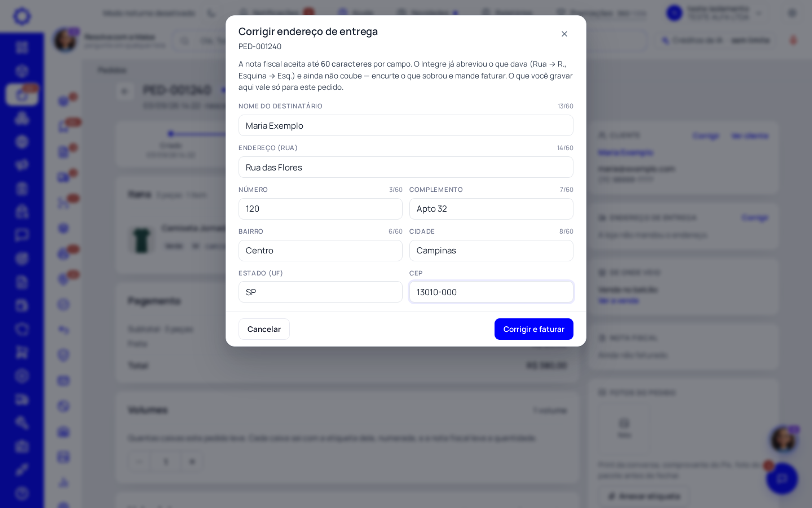Click the dialog title Corrigir endereço de entrega

pos(308,32)
